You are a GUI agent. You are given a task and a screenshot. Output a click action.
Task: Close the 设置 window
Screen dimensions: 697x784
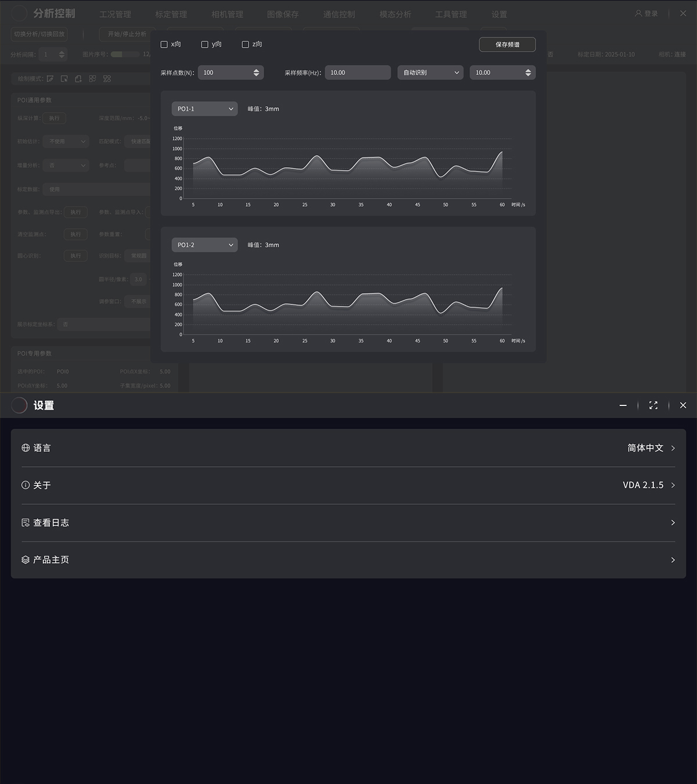(683, 405)
